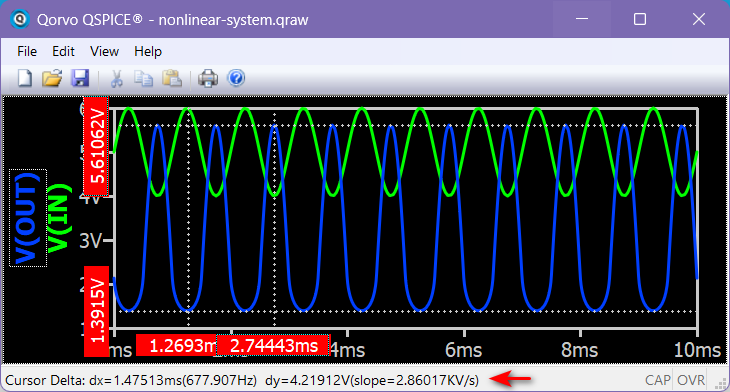
Task: Open help with the question mark icon
Action: click(236, 78)
